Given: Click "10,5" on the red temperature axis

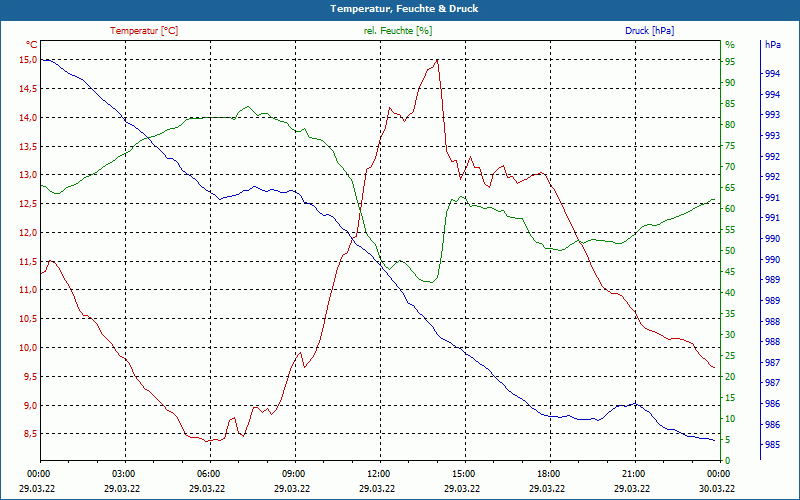Looking at the screenshot, I should pyautogui.click(x=29, y=319).
